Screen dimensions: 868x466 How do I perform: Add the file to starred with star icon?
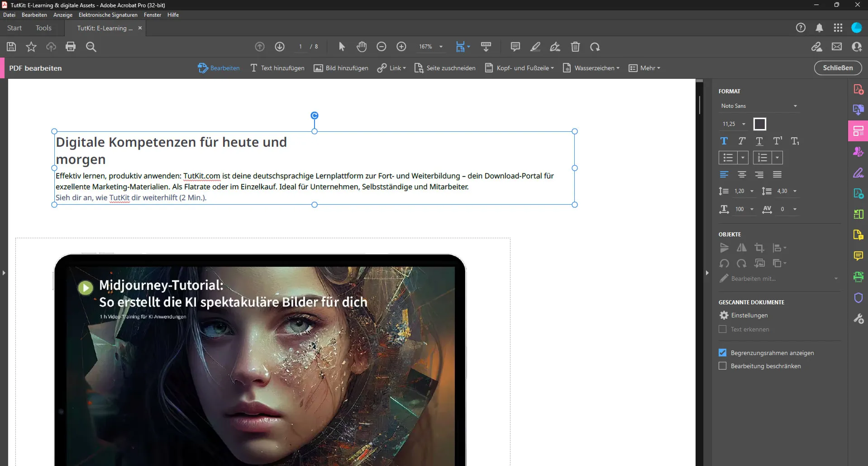pos(31,47)
